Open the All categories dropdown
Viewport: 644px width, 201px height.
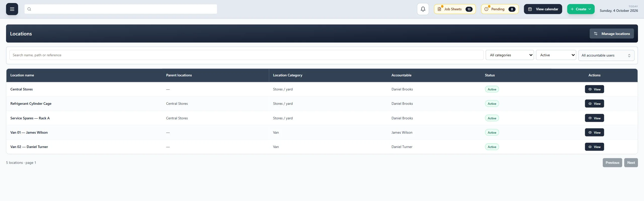(510, 55)
